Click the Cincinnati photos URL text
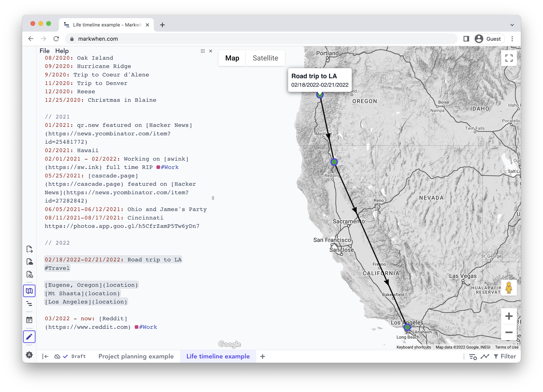Image resolution: width=543 pixels, height=392 pixels. pyautogui.click(x=122, y=226)
